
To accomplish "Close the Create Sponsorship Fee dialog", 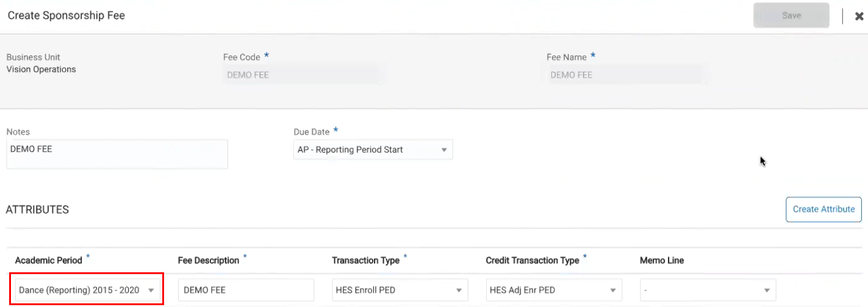I will [x=859, y=16].
